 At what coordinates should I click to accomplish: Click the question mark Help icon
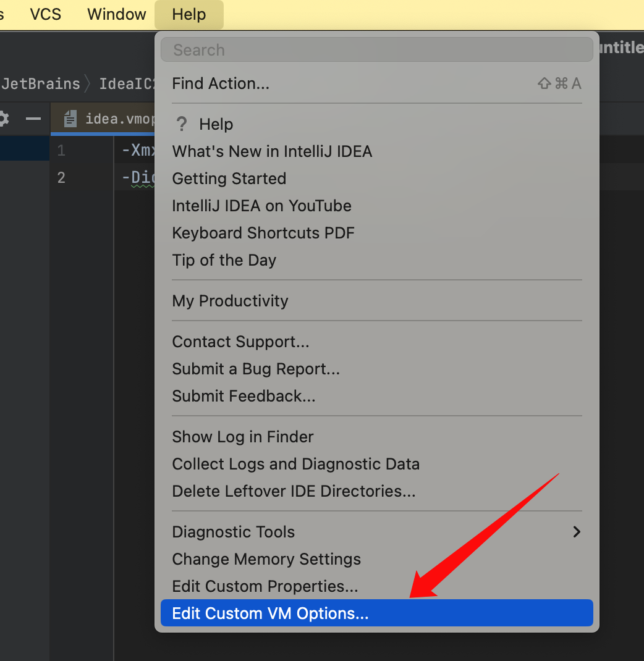click(181, 124)
